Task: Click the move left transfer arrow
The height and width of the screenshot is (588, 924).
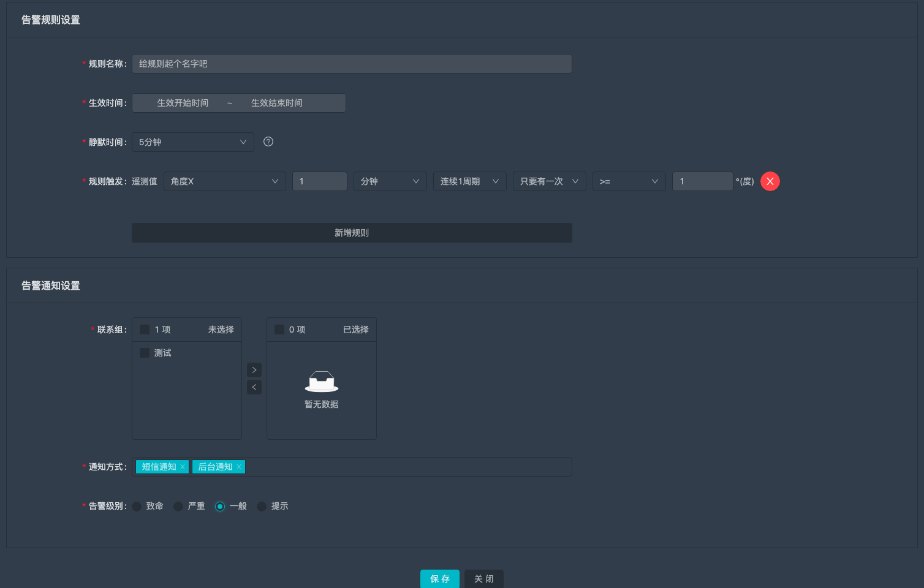Action: (254, 387)
